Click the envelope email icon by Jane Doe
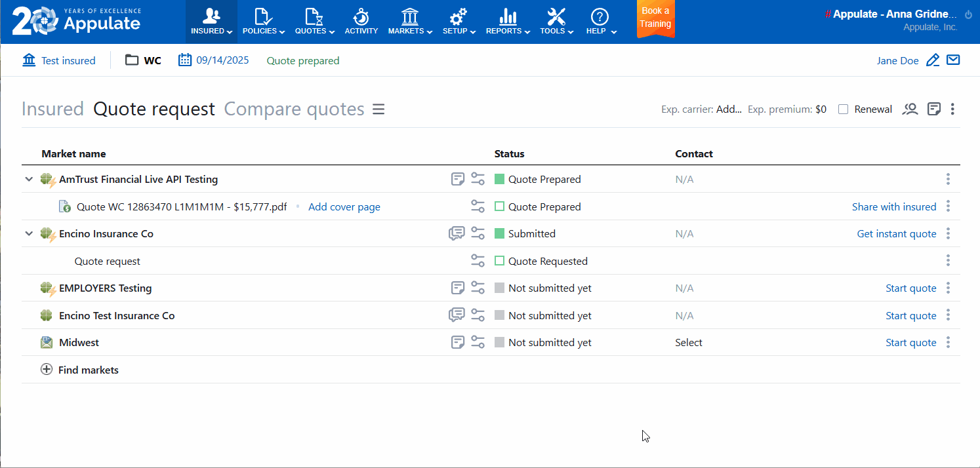The image size is (980, 468). click(x=953, y=60)
